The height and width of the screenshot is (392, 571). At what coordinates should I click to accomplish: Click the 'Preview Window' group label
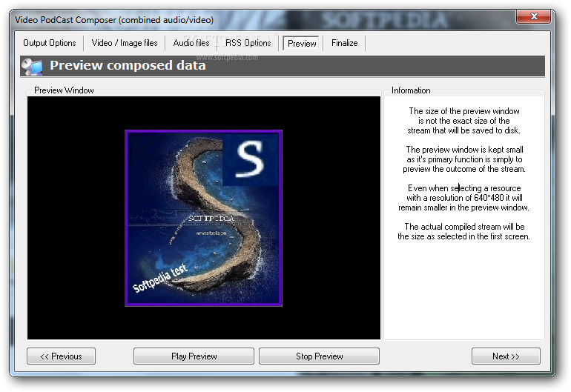tap(64, 90)
